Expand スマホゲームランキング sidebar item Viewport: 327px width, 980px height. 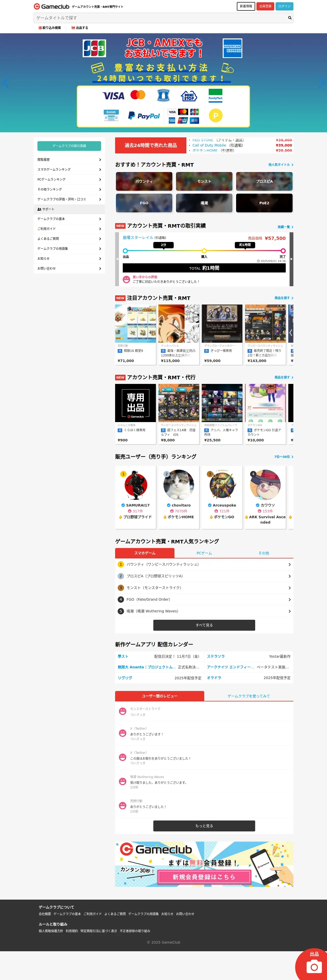coord(69,170)
